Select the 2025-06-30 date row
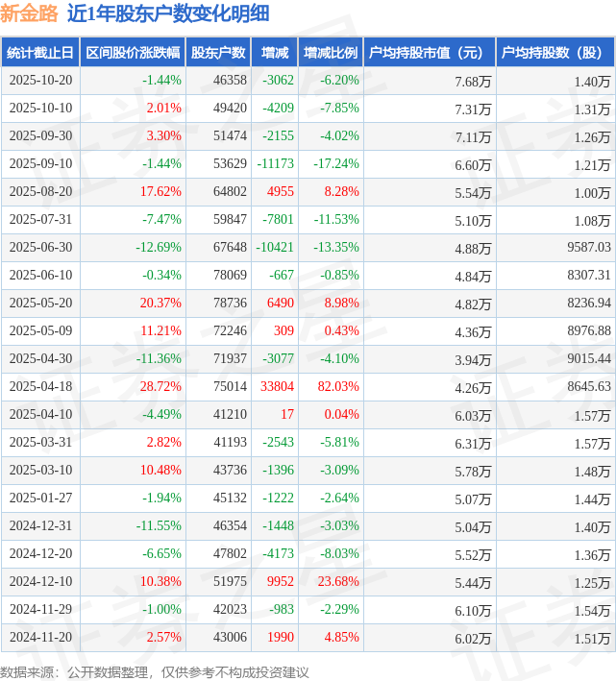The width and height of the screenshot is (616, 681). tap(40, 248)
